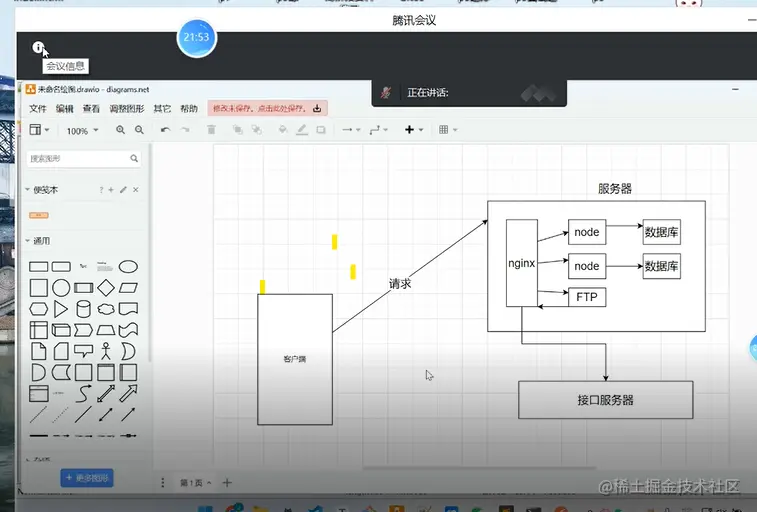Select the hexagon shape in palette
This screenshot has height=512, width=757.
click(39, 309)
